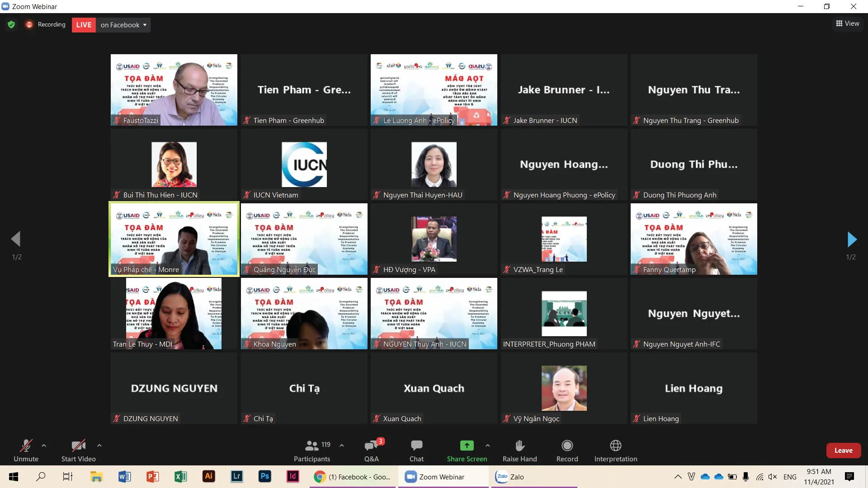Open Microsoft Word from the taskbar
This screenshot has height=488, width=868.
click(124, 477)
